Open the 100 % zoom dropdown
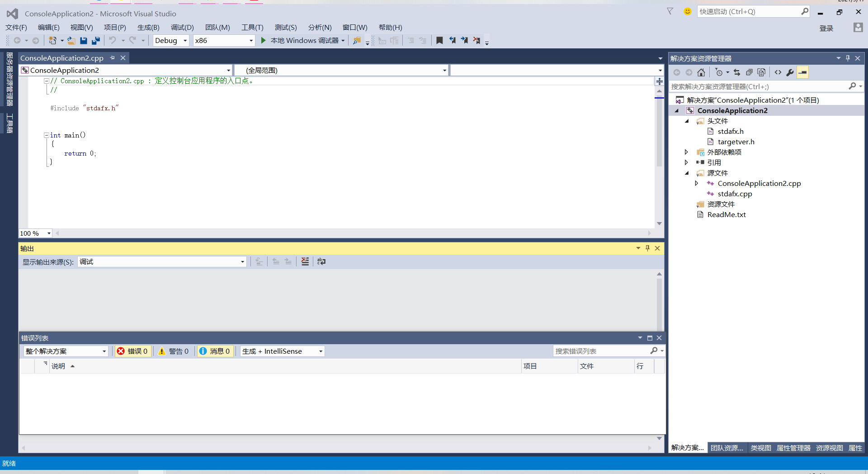The height and width of the screenshot is (474, 868). (x=35, y=233)
